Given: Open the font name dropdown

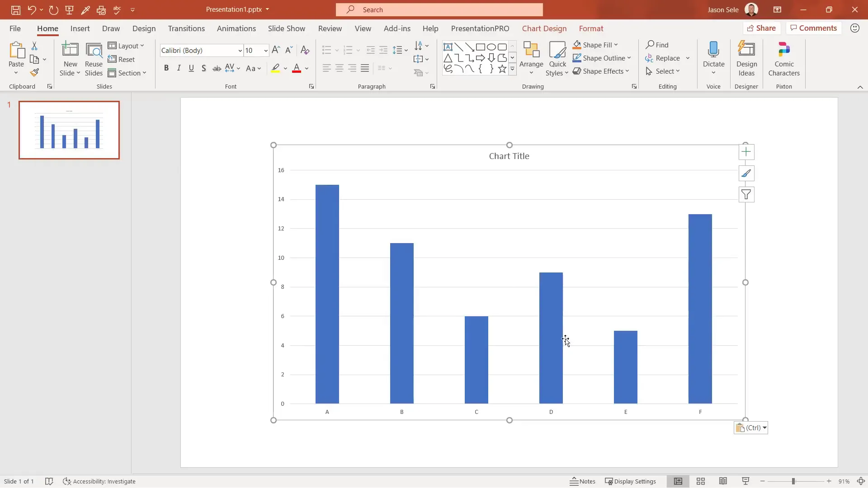Looking at the screenshot, I should [240, 51].
